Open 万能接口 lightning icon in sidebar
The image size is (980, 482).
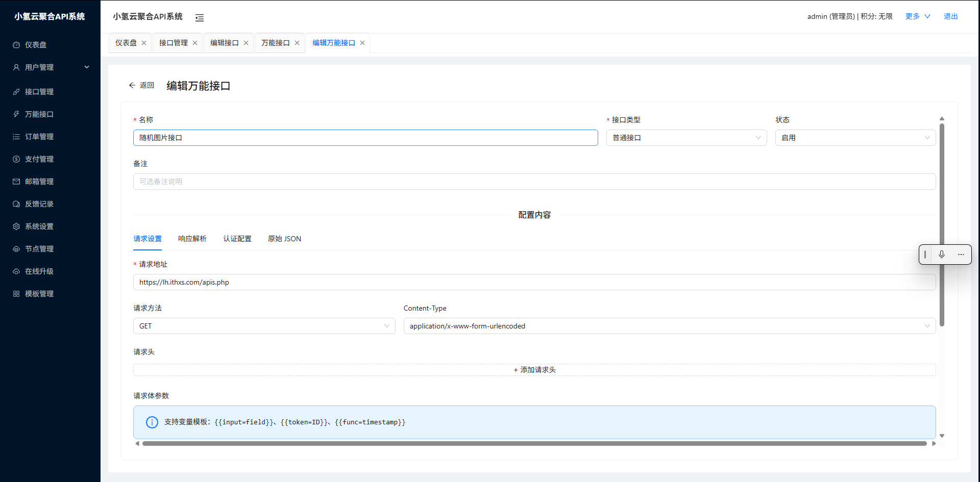pyautogui.click(x=16, y=114)
